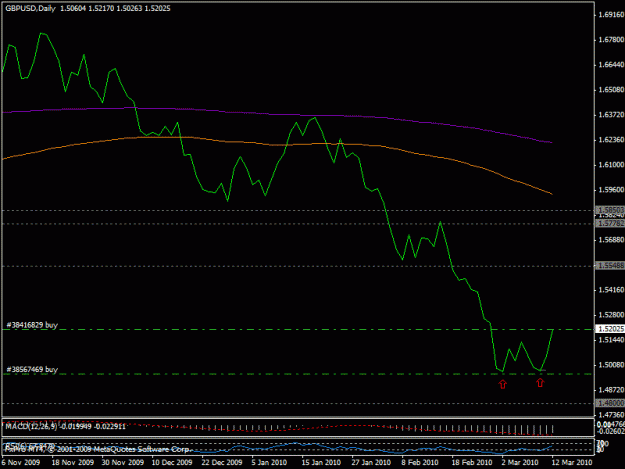Viewport: 625px width, 469px height.
Task: Select the 1.58503 horizontal line price tag
Action: (x=610, y=210)
